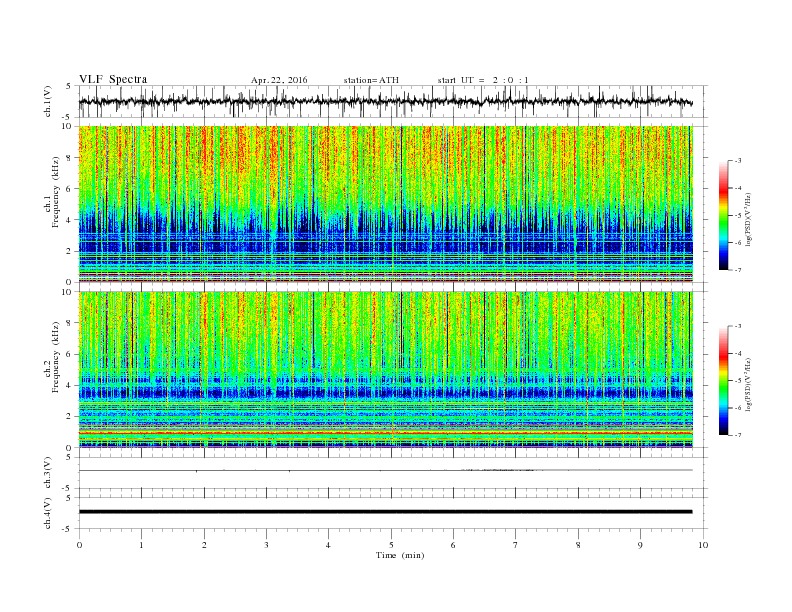The image size is (792, 612).
Task: Click time axis tick label "1"
Action: (141, 545)
